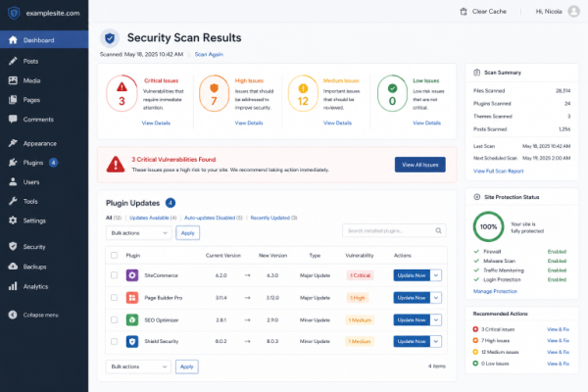Open the user avatar next to Hi, Nicola
The width and height of the screenshot is (588, 392).
(x=573, y=11)
